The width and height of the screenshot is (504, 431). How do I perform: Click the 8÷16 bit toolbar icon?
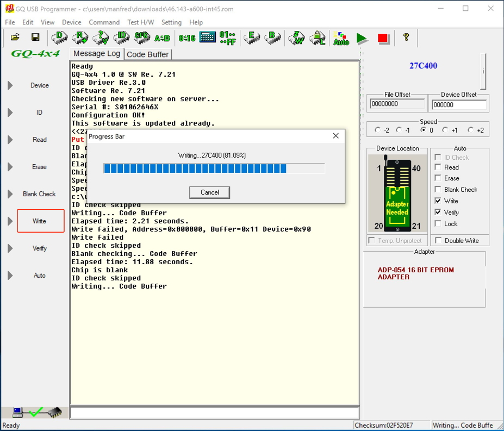[186, 38]
